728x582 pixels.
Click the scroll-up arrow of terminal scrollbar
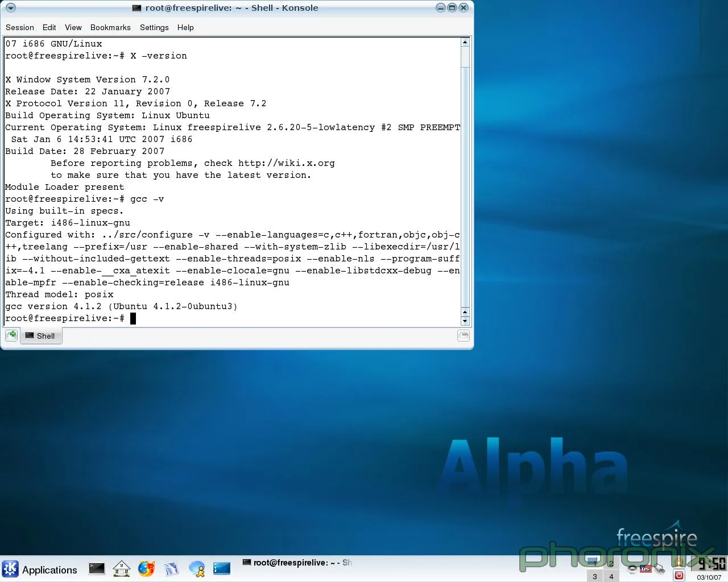pyautogui.click(x=465, y=42)
